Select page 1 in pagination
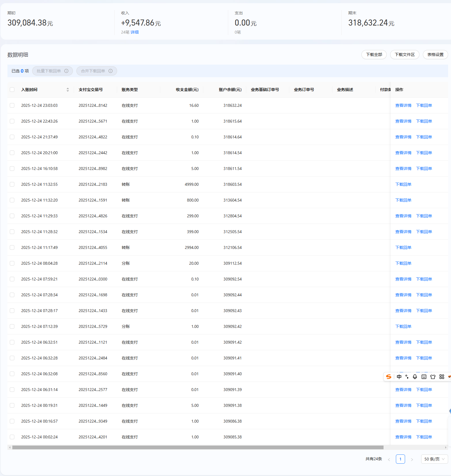The image size is (451, 476). [400, 459]
